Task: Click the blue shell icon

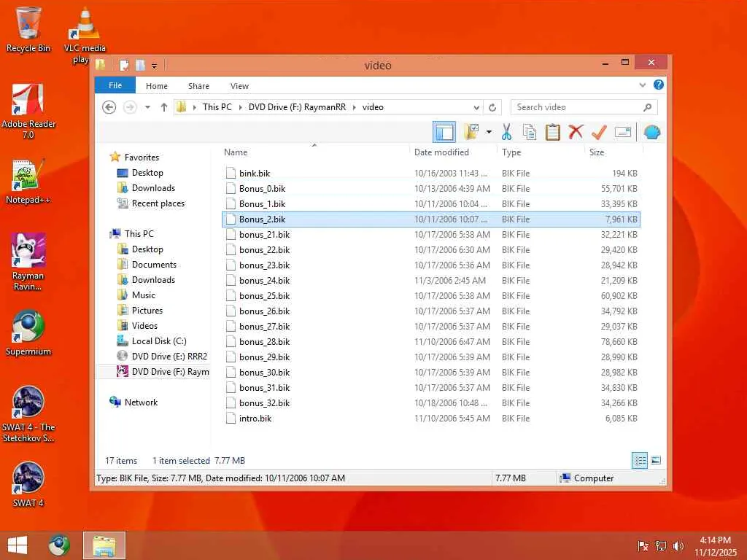Action: click(651, 132)
